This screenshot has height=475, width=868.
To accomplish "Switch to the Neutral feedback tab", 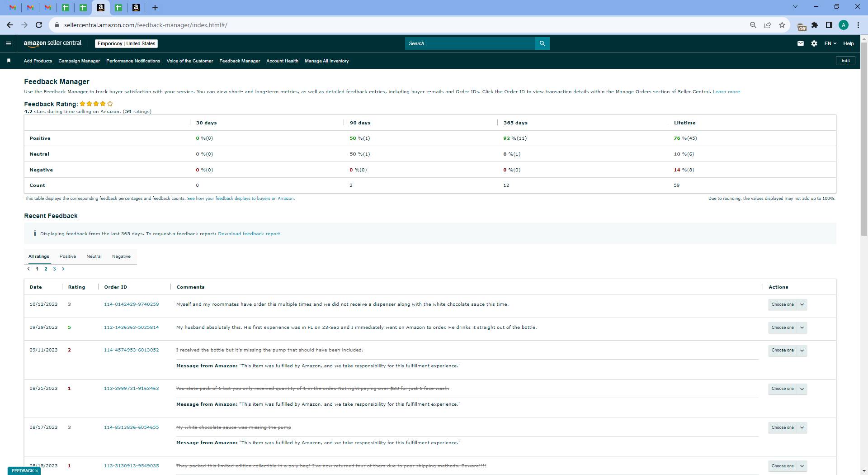I will (94, 256).
